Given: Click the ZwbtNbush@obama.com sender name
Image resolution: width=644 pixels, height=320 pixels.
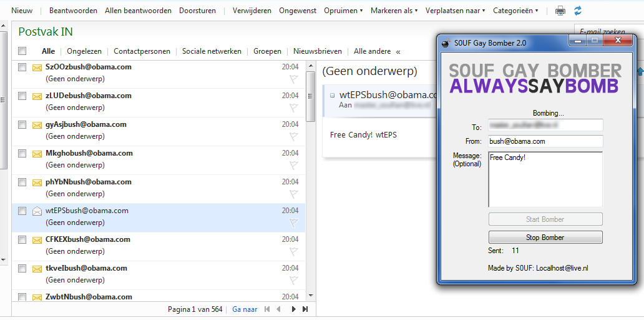Looking at the screenshot, I should click(x=89, y=297).
